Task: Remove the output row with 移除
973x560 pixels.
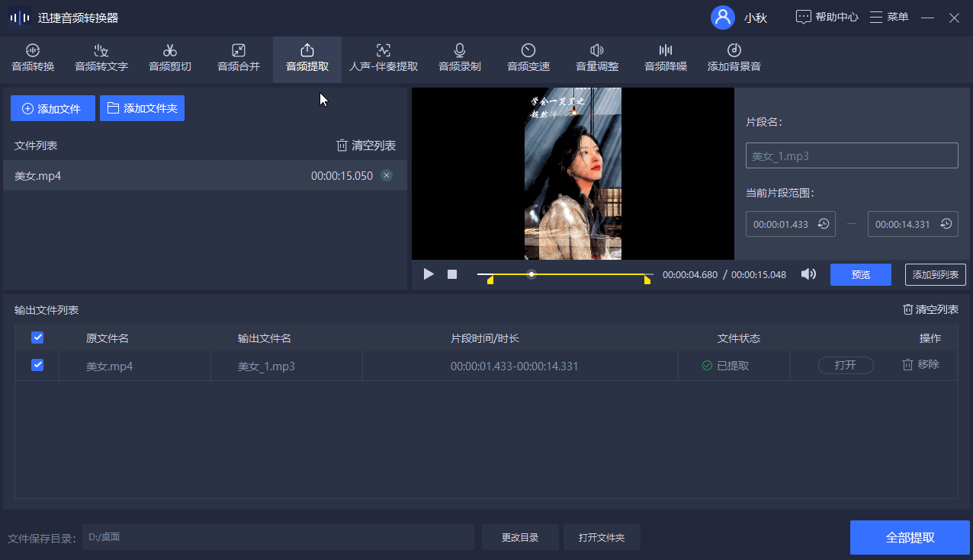Action: tap(920, 365)
